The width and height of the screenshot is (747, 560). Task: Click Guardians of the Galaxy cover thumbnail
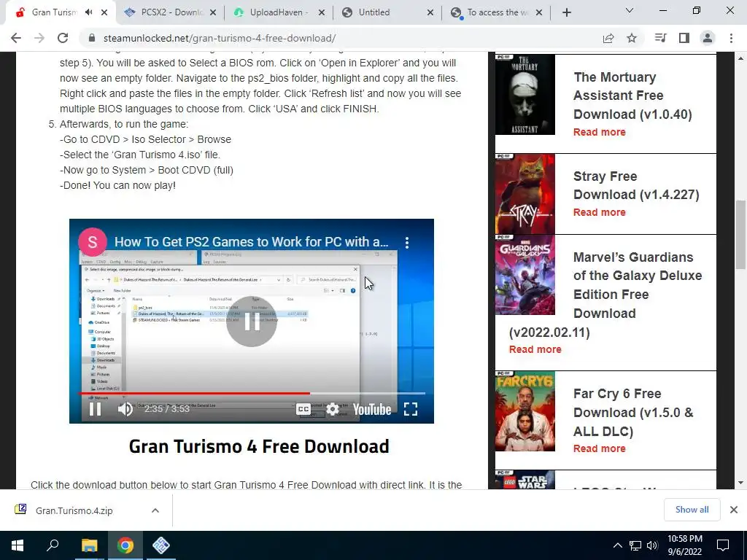pos(525,275)
